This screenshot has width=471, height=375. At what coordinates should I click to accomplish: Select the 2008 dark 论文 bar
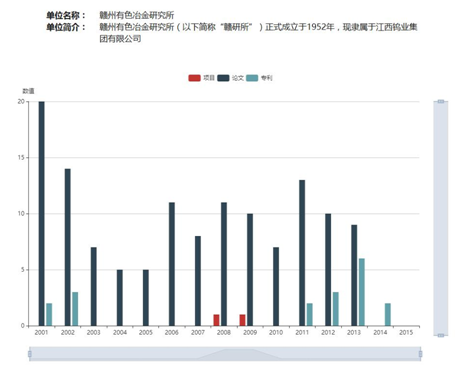(x=224, y=264)
